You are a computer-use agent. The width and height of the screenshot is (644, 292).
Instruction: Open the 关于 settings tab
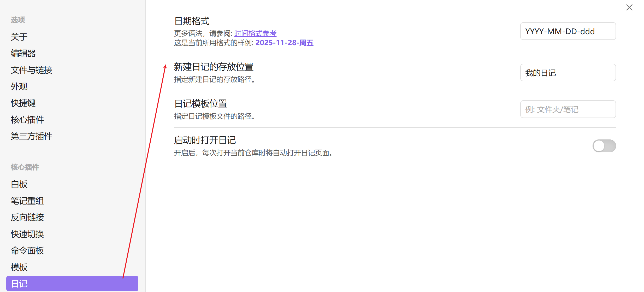click(x=19, y=37)
